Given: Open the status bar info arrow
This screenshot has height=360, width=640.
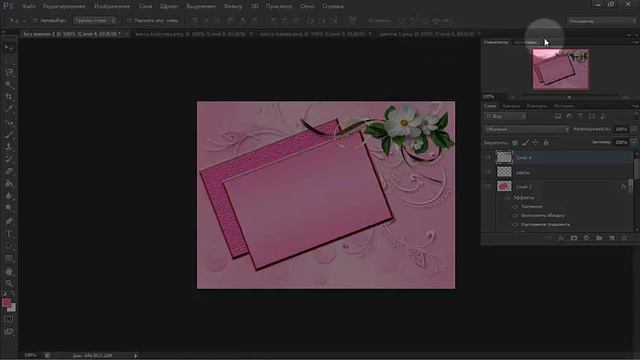Looking at the screenshot, I should coord(136,356).
